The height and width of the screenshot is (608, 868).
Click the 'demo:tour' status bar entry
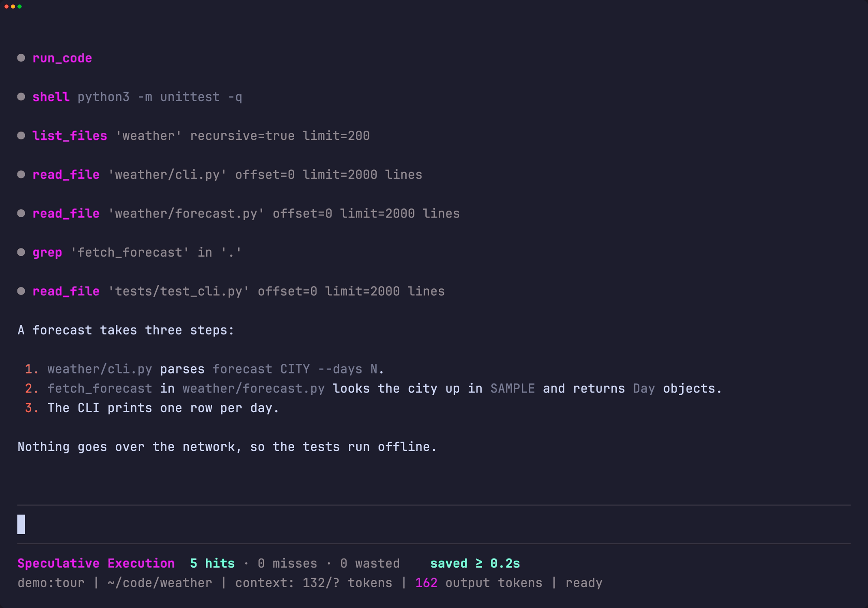click(x=51, y=583)
